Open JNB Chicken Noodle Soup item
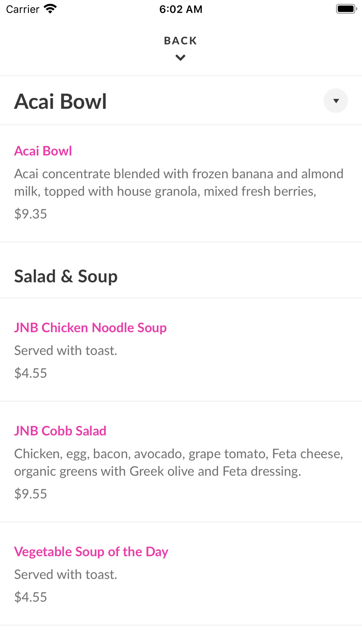Viewport: 362px width, 644px height. coord(90,328)
